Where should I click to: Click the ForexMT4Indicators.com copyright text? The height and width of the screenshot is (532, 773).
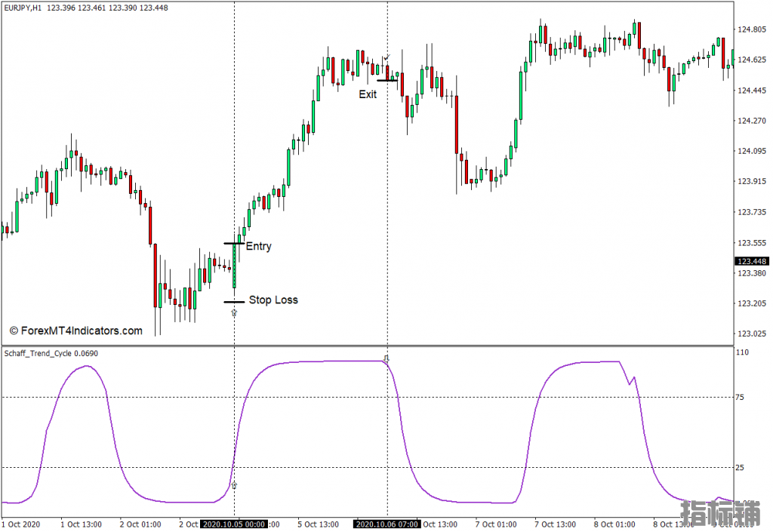[x=75, y=331]
